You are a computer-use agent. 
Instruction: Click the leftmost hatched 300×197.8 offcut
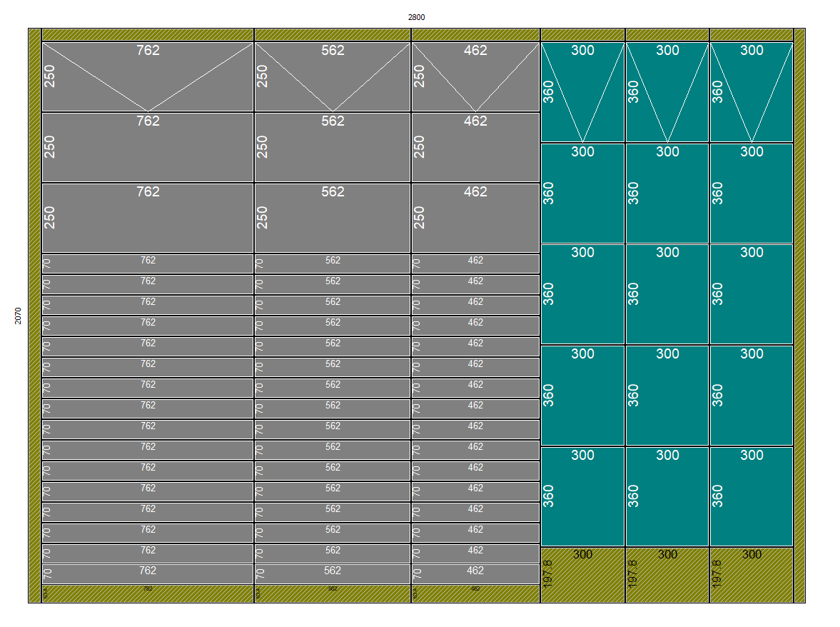582,575
